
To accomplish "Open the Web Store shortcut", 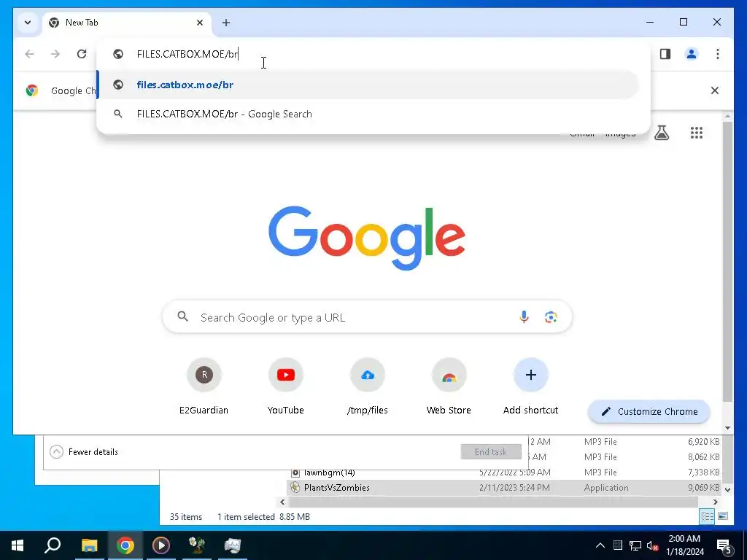I will click(x=449, y=386).
